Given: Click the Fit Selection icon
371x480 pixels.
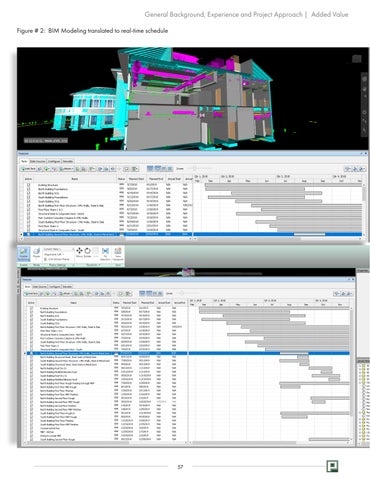Looking at the screenshot, I should [105, 254].
